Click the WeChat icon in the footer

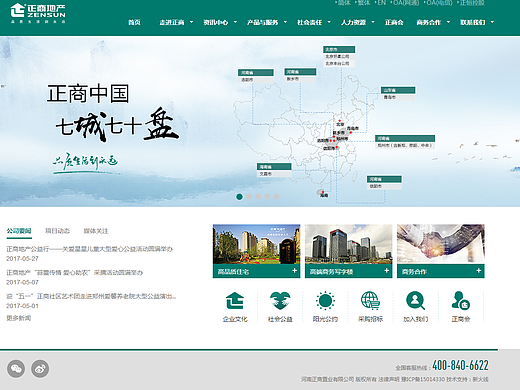point(16,369)
